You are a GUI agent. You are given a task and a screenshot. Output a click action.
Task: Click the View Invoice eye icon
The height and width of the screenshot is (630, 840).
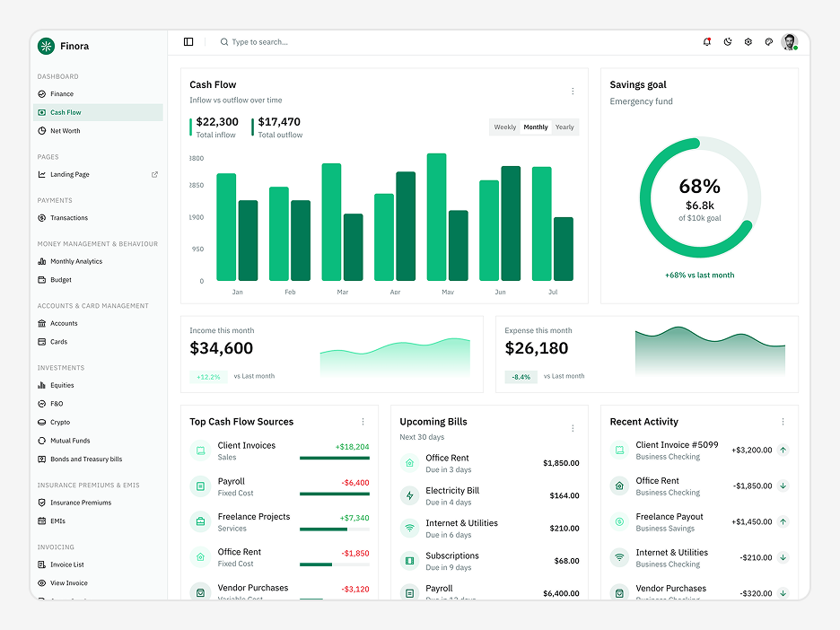42,582
